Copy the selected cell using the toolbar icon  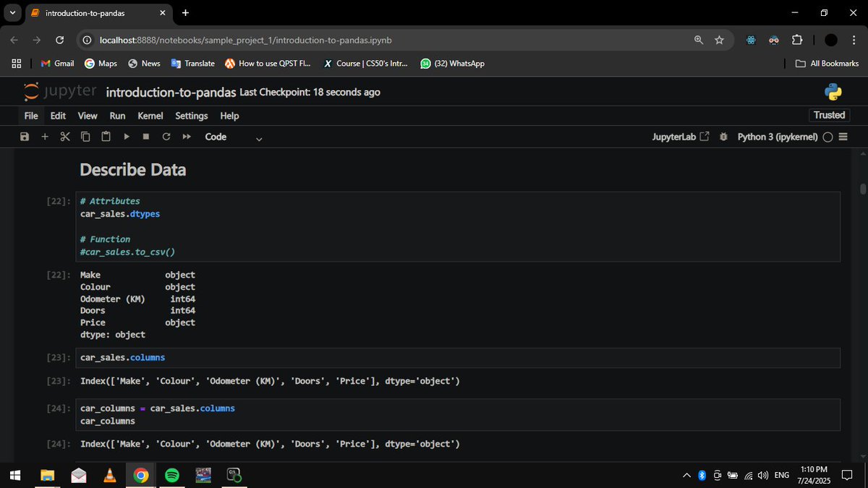(x=85, y=137)
